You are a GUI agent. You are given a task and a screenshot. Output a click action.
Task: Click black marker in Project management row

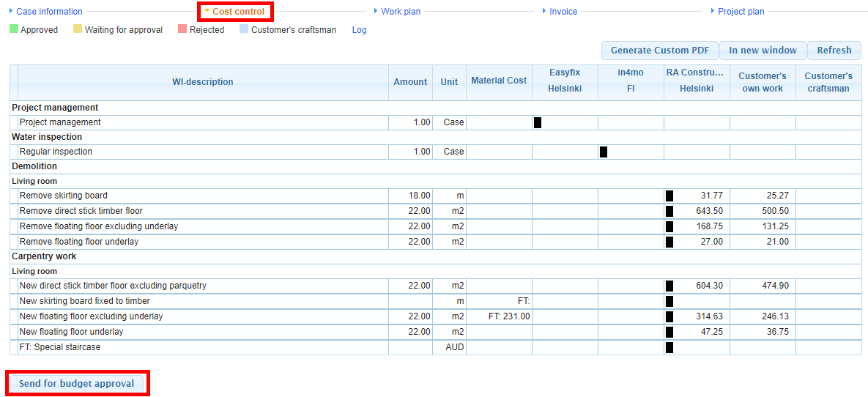pos(538,122)
